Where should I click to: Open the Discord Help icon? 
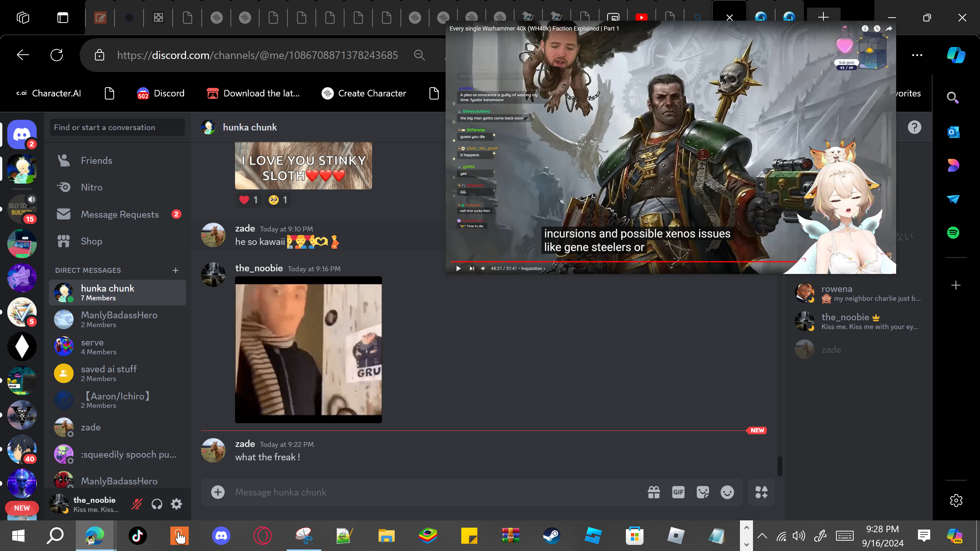(x=914, y=127)
